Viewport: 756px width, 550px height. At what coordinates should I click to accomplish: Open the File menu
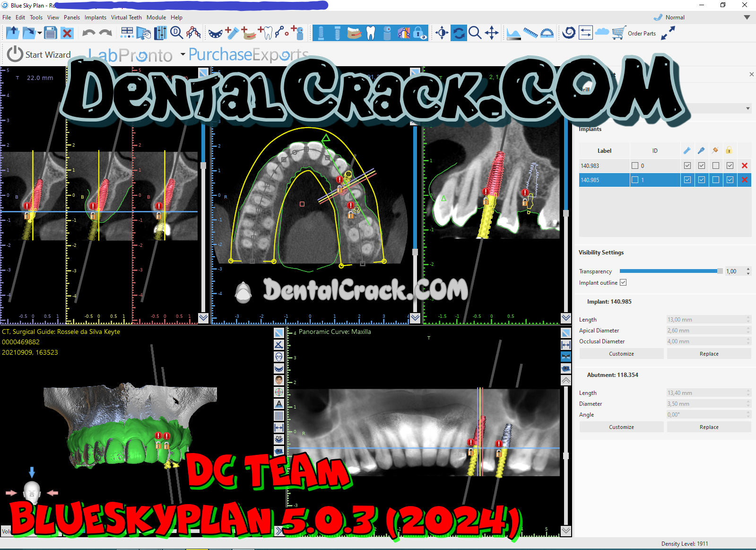[7, 17]
